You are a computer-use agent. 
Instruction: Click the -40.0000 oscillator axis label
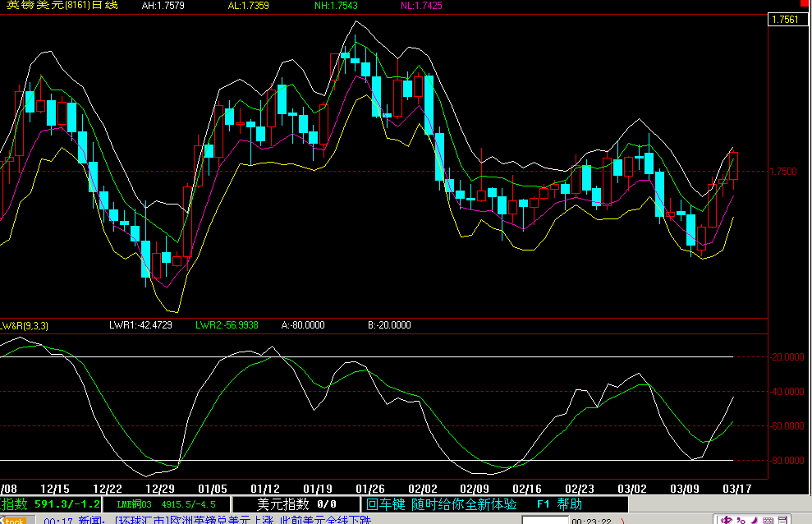787,392
